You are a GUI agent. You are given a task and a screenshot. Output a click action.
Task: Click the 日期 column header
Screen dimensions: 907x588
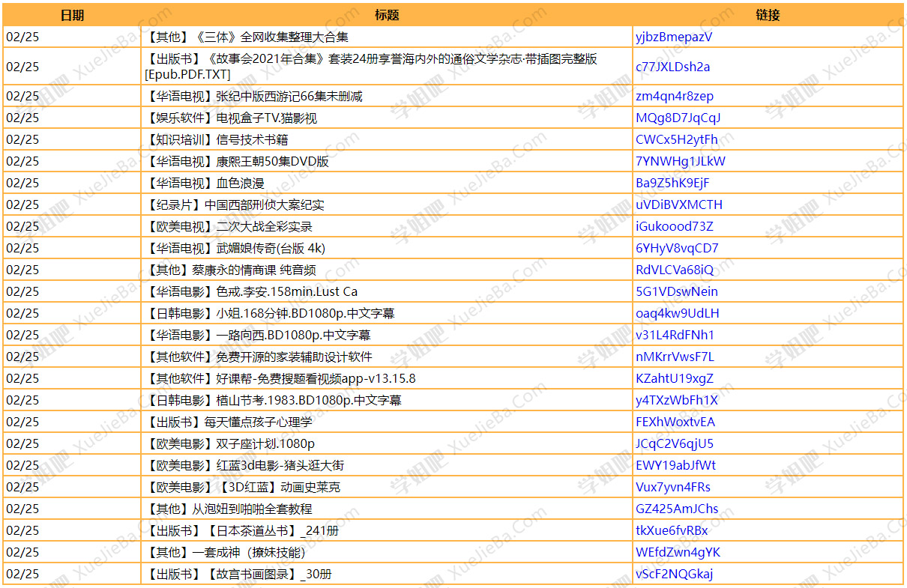click(x=72, y=15)
